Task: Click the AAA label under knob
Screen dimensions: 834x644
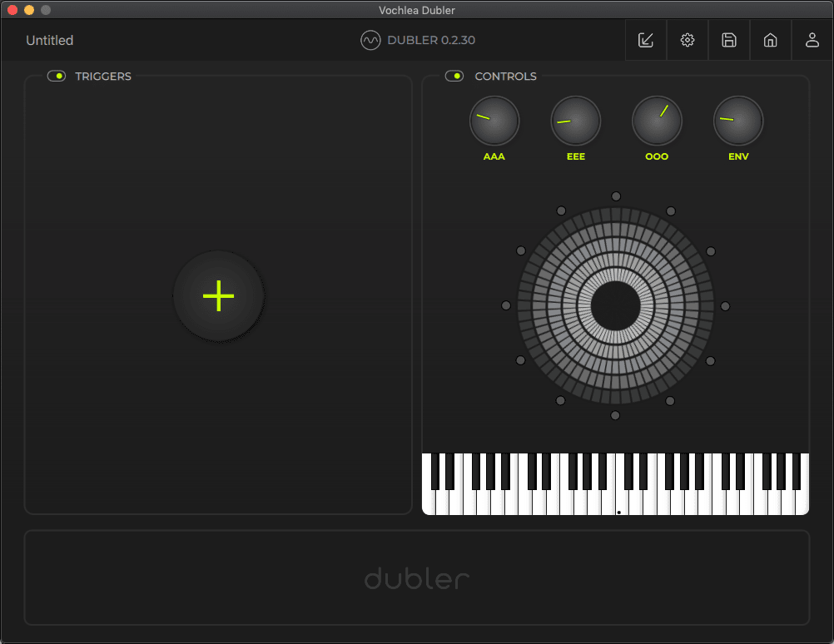Action: (494, 156)
